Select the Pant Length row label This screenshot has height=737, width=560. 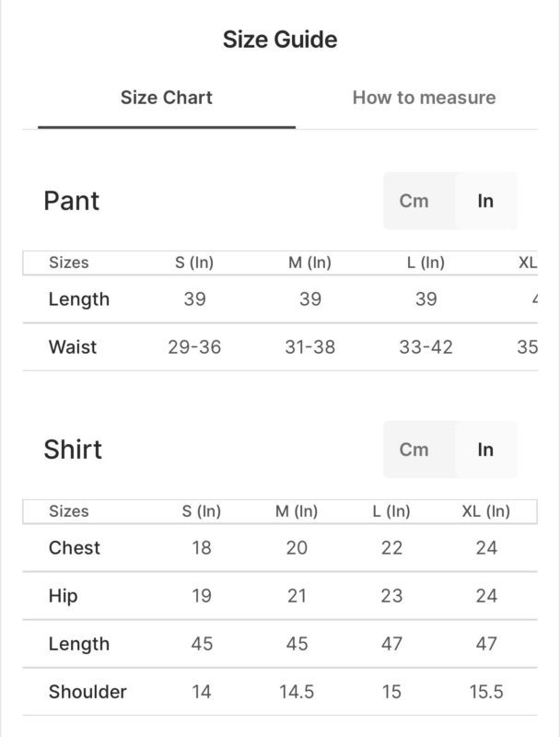79,299
